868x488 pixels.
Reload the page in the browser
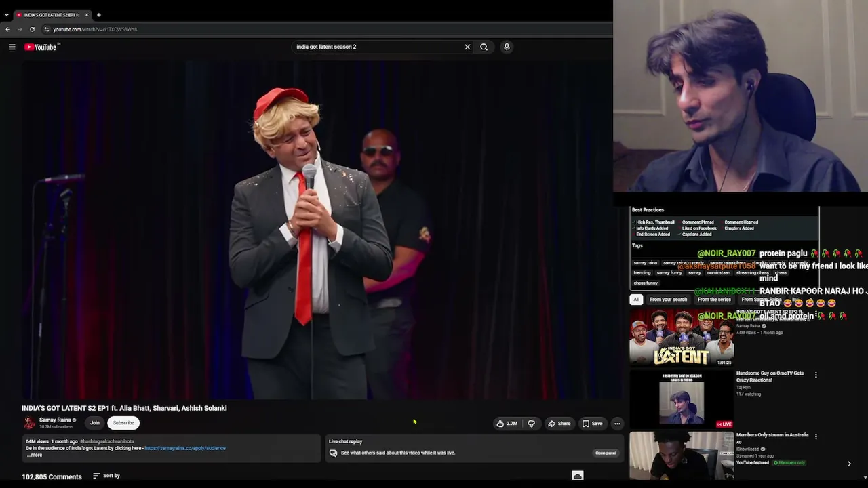[x=32, y=29]
